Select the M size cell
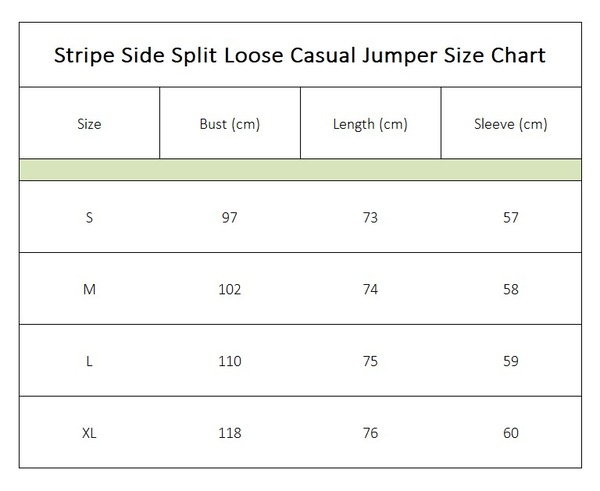Screen dimensions: 600x491 point(89,289)
